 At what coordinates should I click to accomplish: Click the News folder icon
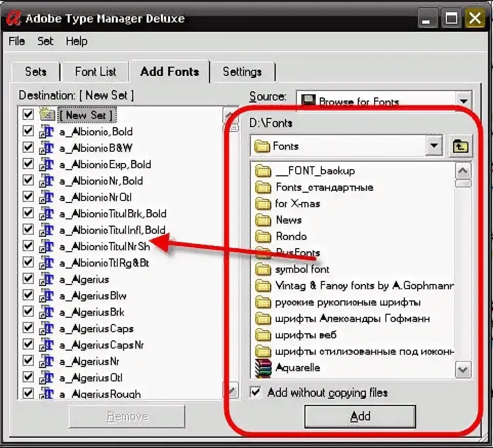pyautogui.click(x=263, y=220)
